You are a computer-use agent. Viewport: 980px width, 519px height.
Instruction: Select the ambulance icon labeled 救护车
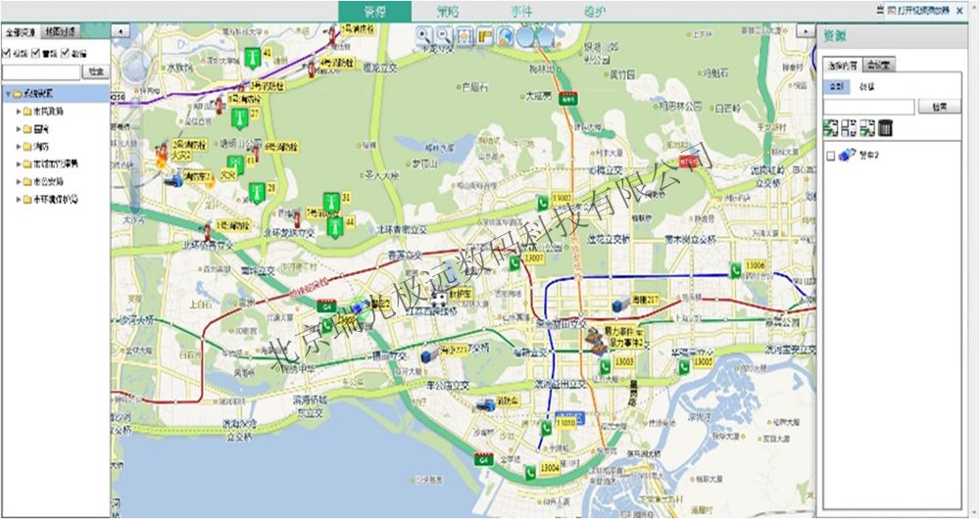tap(441, 297)
